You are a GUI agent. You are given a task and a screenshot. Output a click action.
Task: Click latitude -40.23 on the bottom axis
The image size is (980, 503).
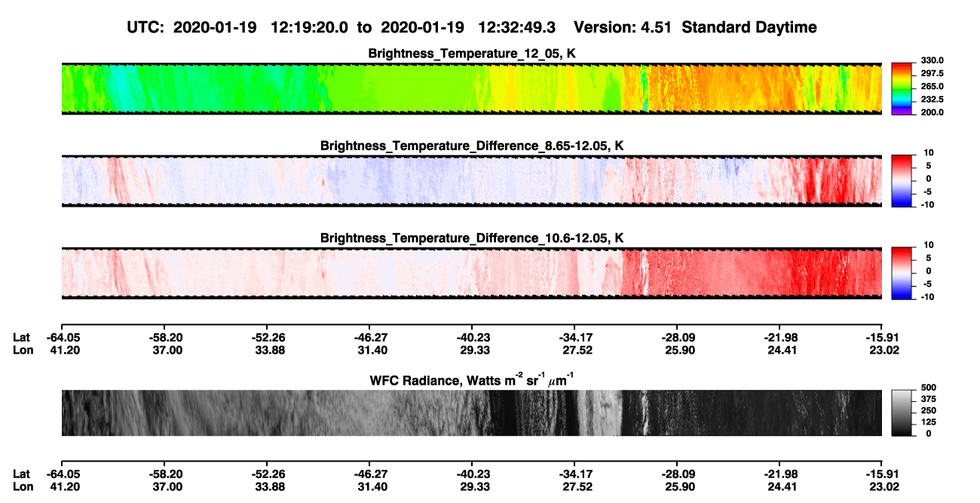[472, 474]
